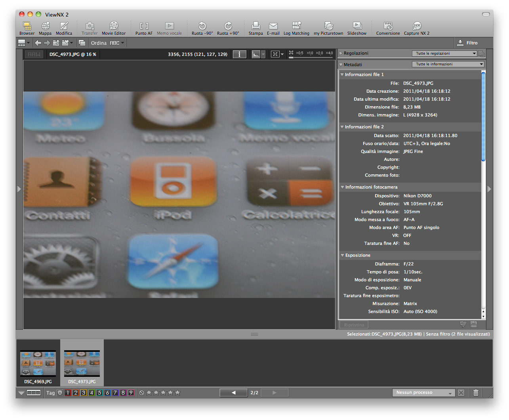
Task: Click the Ripristina reset button
Action: coord(354,325)
